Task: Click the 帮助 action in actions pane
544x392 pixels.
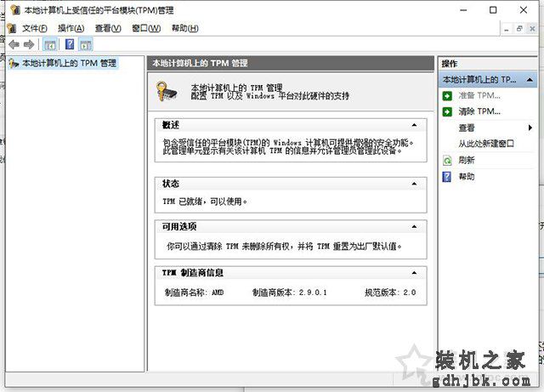Action: (467, 176)
